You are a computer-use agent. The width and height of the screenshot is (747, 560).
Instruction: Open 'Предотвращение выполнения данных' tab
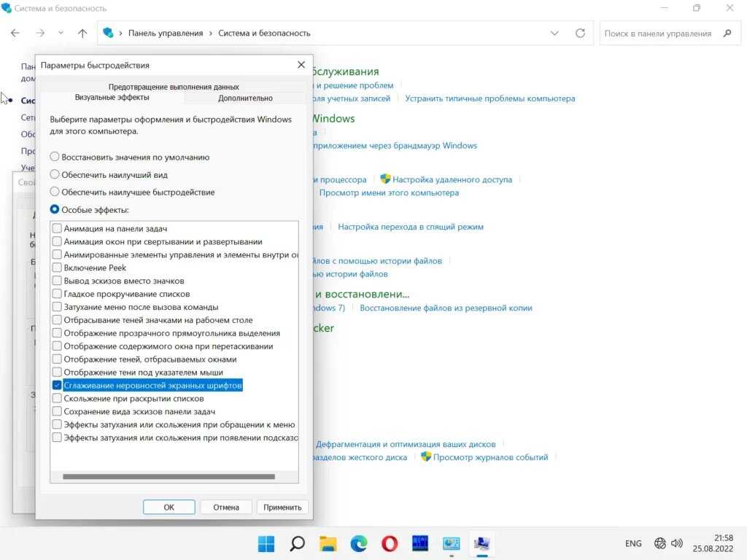(x=174, y=86)
